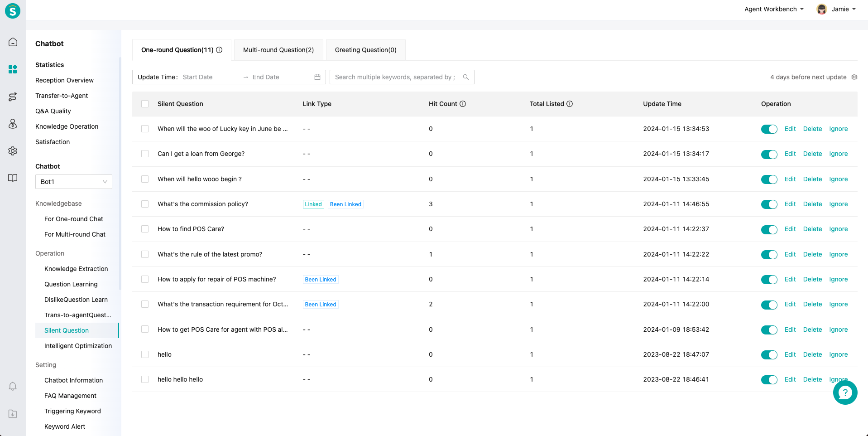Open the book knowledge icon in sidebar
The height and width of the screenshot is (436, 868).
point(13,178)
